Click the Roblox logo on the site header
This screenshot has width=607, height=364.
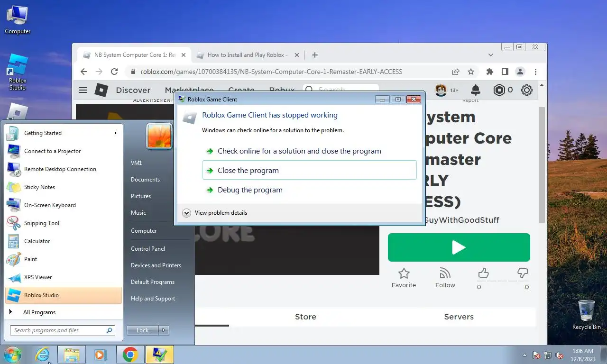click(101, 90)
